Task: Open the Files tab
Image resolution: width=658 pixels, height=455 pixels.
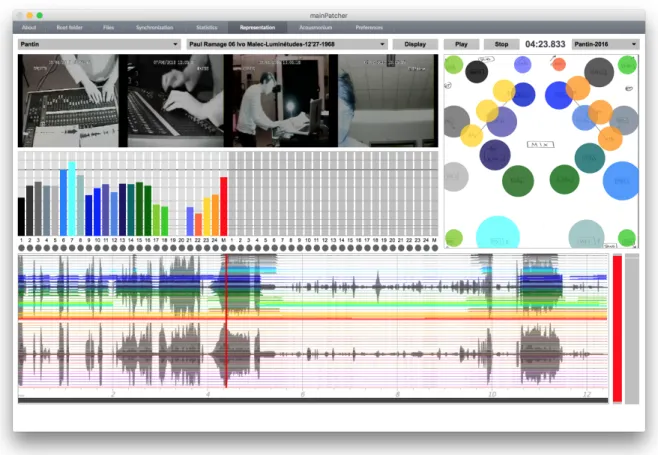Action: point(109,27)
